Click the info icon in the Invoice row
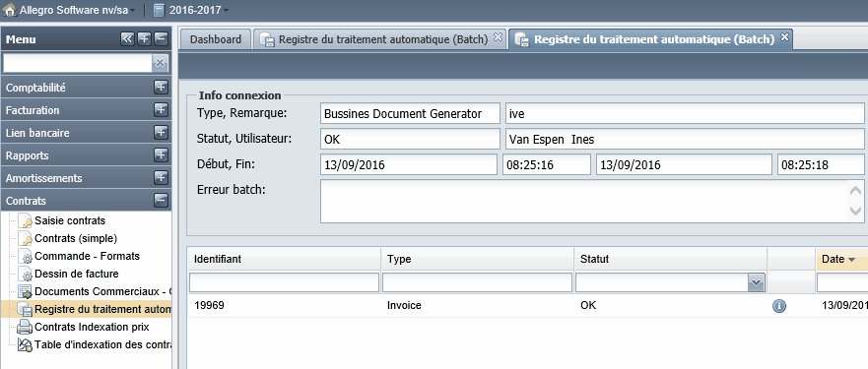The width and height of the screenshot is (868, 369). pos(779,306)
